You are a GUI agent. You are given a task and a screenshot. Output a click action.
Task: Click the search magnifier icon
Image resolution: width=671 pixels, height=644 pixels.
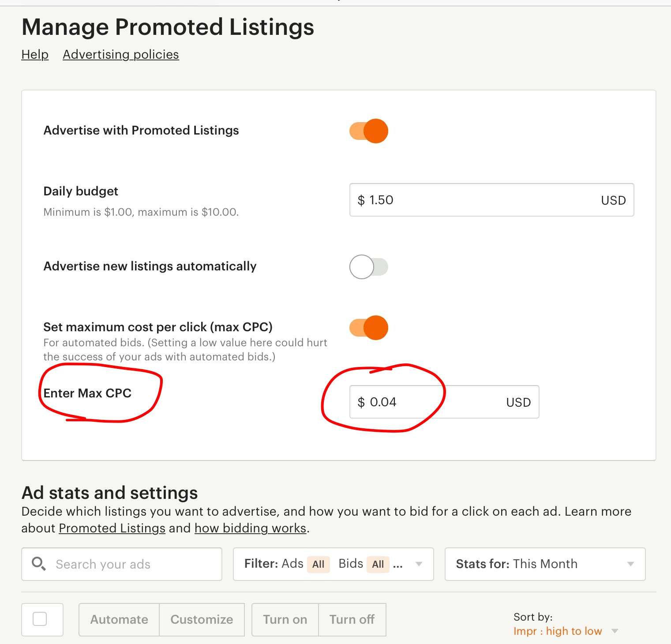pos(39,564)
